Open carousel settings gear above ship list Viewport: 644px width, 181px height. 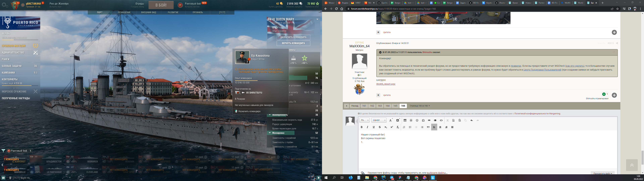[317, 151]
